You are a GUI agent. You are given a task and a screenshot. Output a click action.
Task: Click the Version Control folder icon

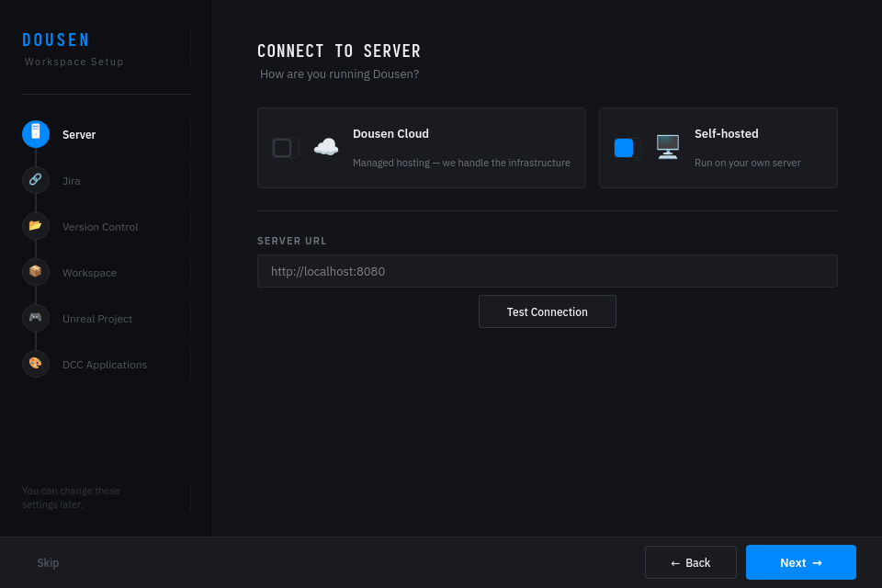(36, 226)
